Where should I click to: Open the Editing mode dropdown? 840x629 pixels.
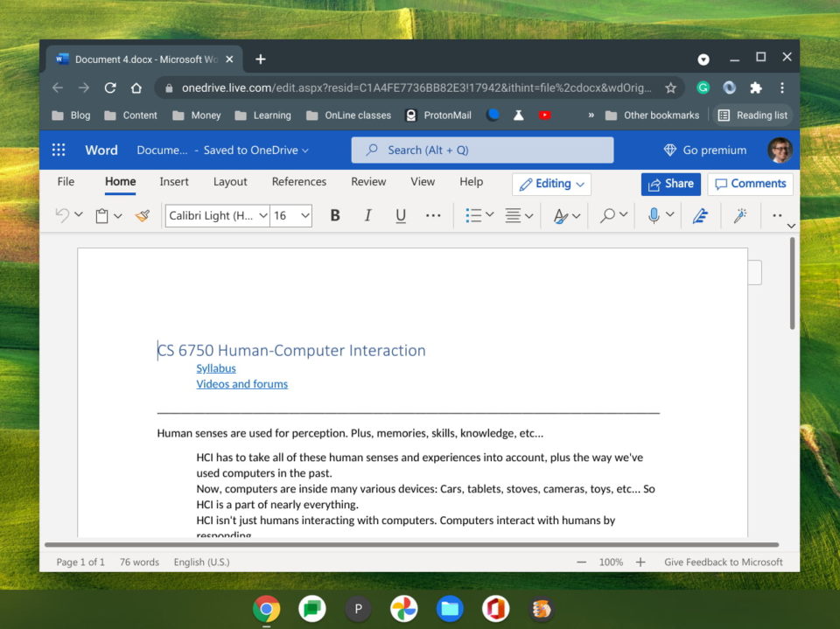(x=551, y=184)
